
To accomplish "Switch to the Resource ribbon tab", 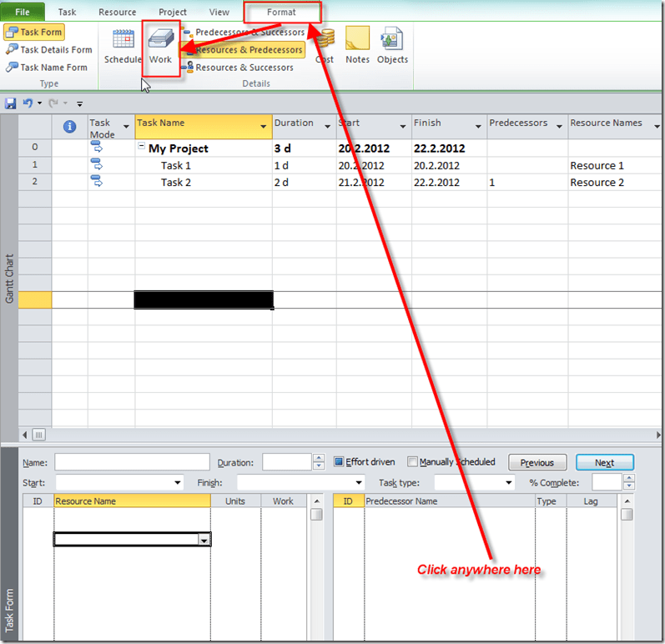I will [117, 13].
